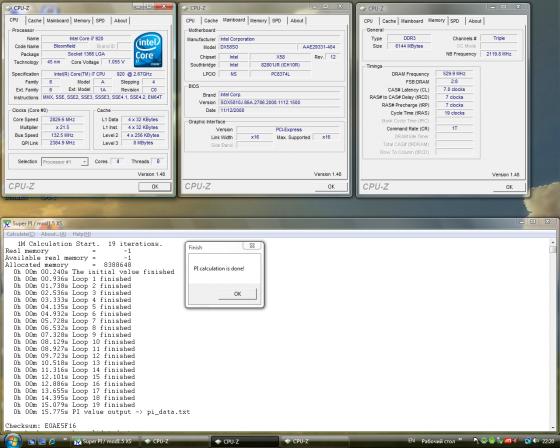Open the Calculate menu in Super PI
The image size is (560, 448).
(20, 234)
